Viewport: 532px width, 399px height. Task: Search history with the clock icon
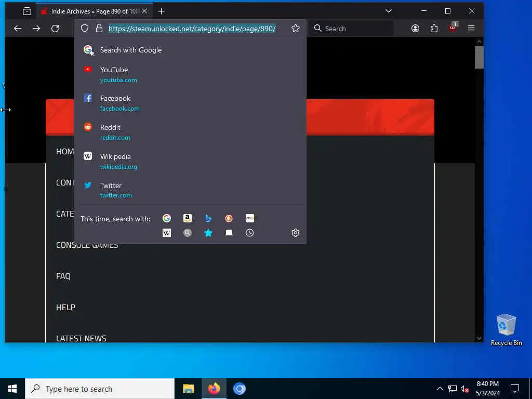pos(250,233)
